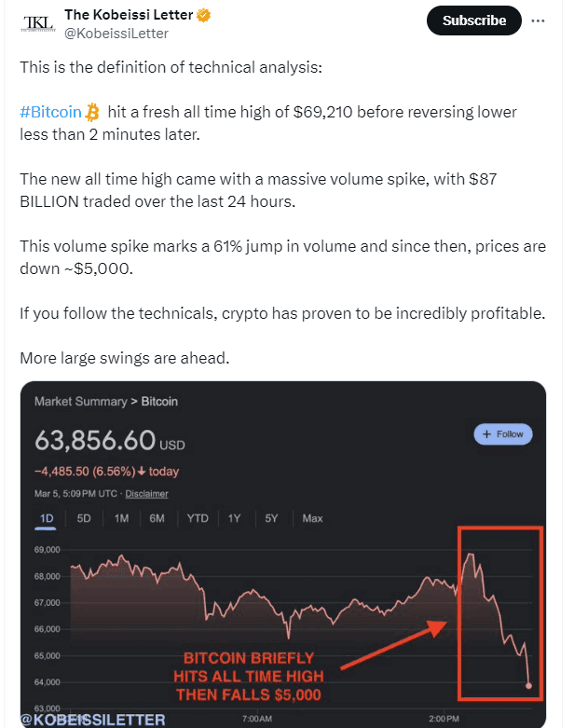Select the 1D chart range tab
This screenshot has width=574, height=728.
[47, 518]
